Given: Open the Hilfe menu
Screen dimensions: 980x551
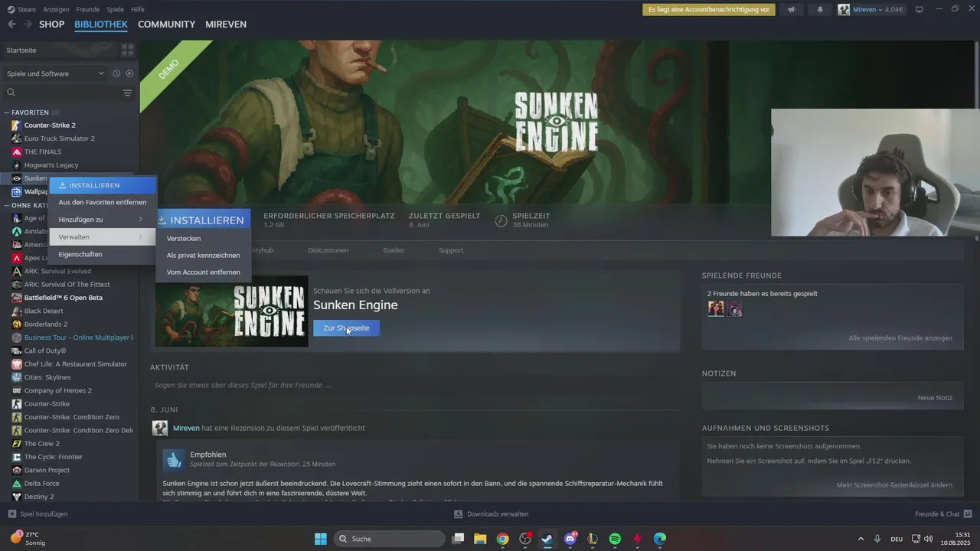Looking at the screenshot, I should [x=138, y=9].
